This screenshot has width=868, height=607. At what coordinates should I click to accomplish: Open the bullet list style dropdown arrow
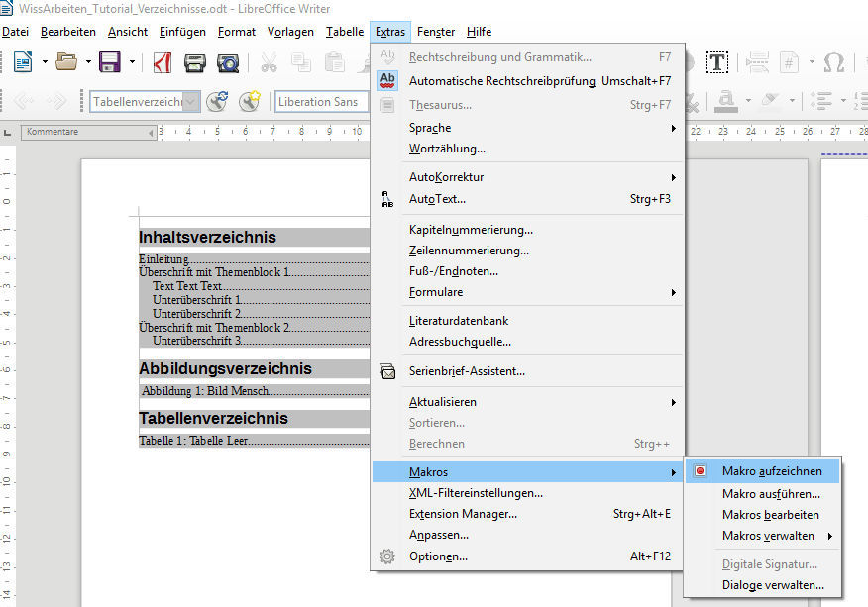[843, 101]
